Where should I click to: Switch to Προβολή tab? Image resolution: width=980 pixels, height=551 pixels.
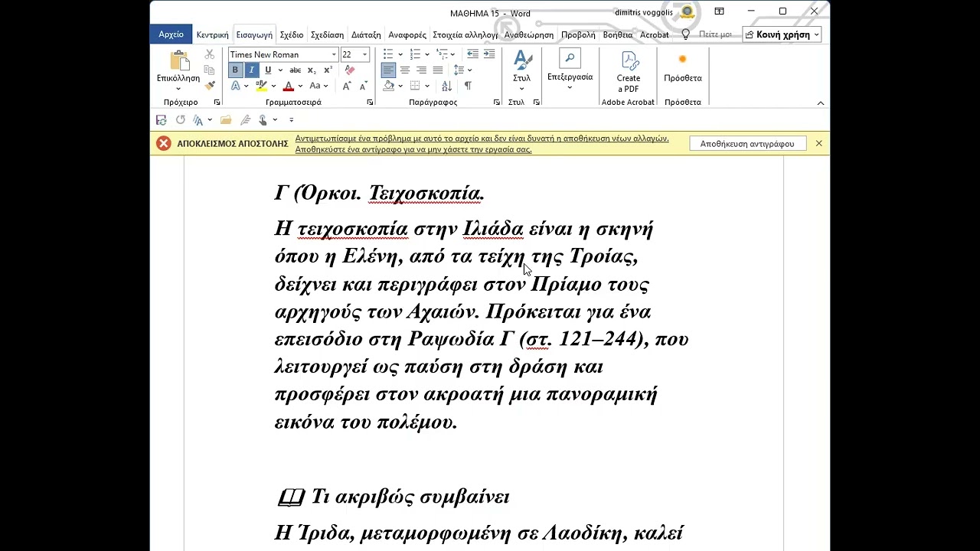pos(578,35)
